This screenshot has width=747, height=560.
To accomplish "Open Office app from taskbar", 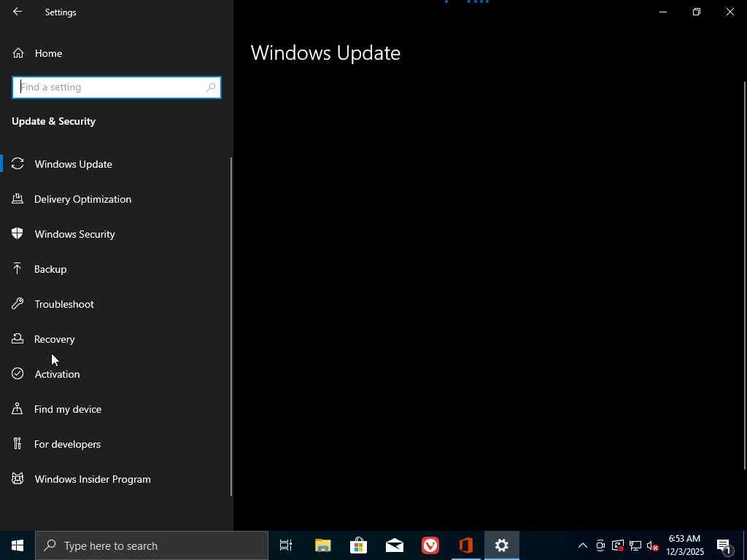I will tap(466, 545).
